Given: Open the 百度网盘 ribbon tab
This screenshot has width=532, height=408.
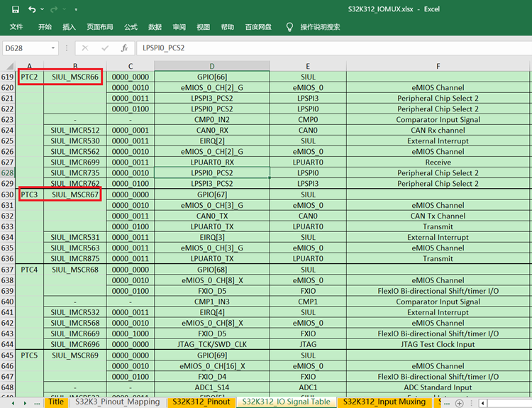Looking at the screenshot, I should [x=258, y=27].
